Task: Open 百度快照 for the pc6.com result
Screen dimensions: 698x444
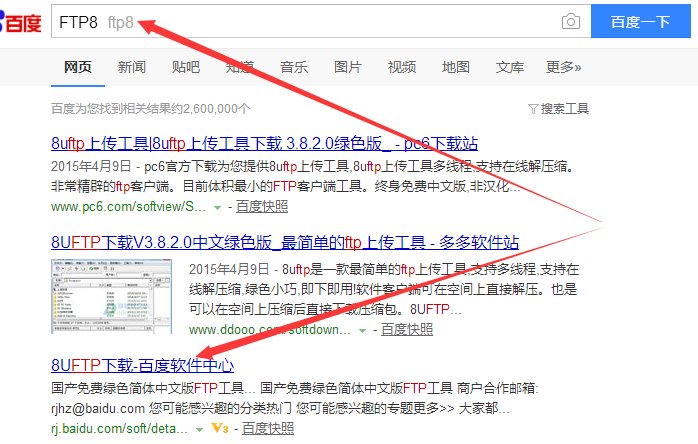Action: [262, 207]
